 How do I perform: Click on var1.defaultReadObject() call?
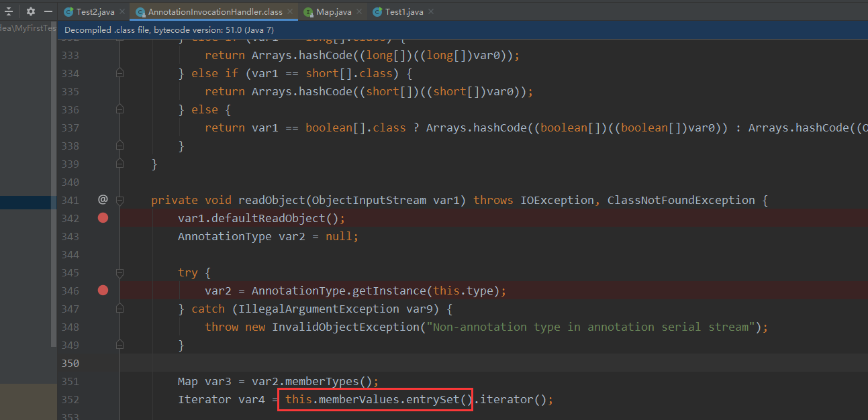tap(261, 218)
